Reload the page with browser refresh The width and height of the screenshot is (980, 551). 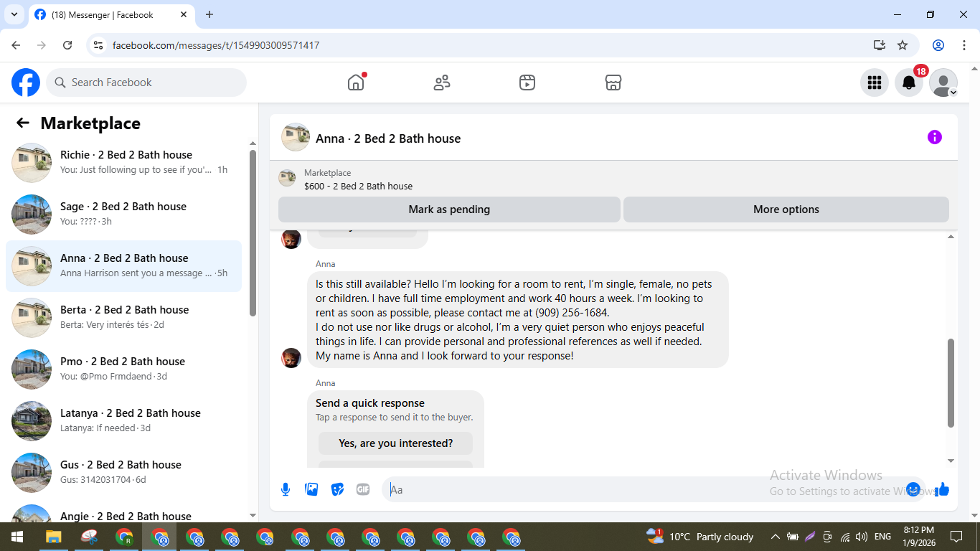tap(67, 45)
